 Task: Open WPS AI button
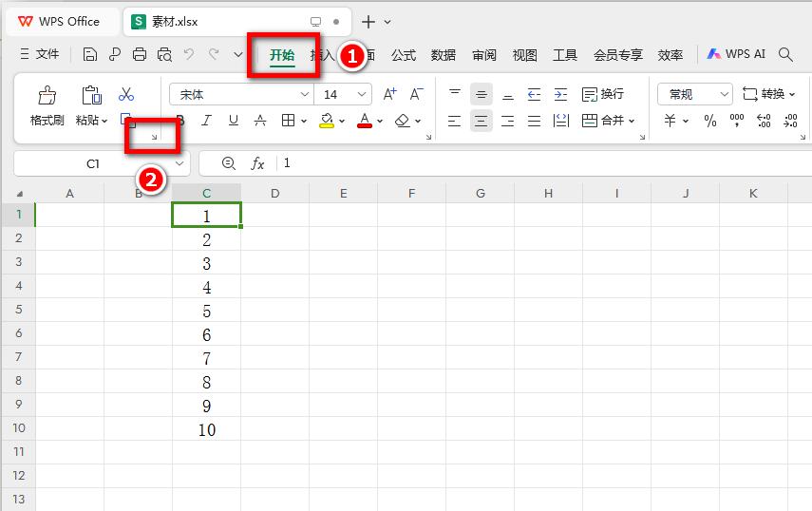[736, 54]
